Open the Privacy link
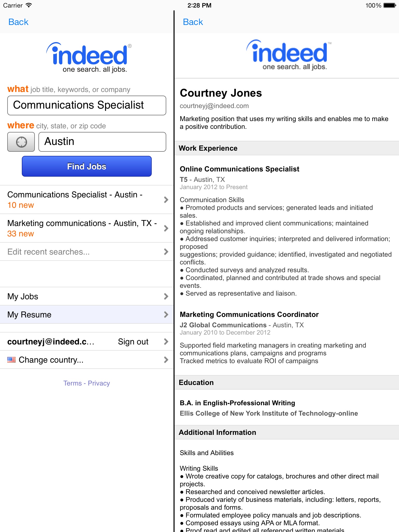 [99, 383]
